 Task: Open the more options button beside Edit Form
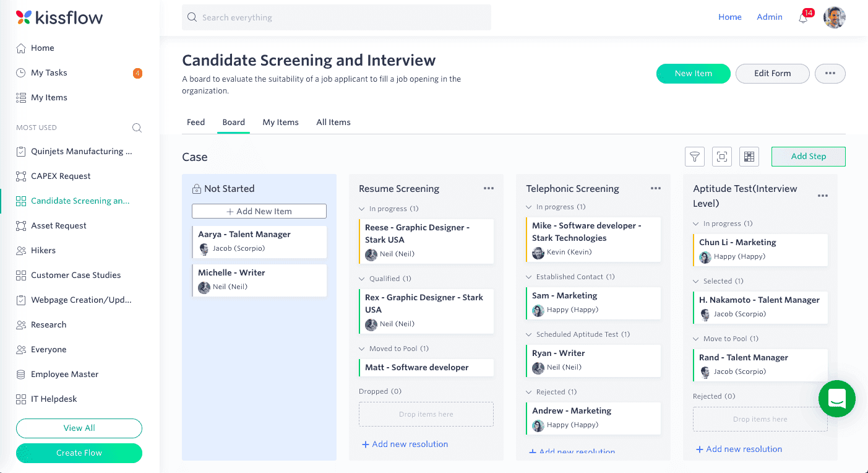(830, 73)
